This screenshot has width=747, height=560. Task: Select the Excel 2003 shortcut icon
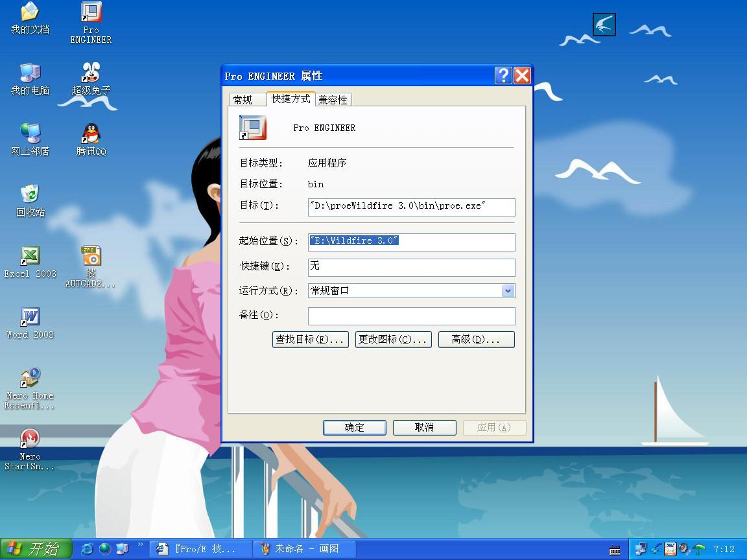[30, 262]
